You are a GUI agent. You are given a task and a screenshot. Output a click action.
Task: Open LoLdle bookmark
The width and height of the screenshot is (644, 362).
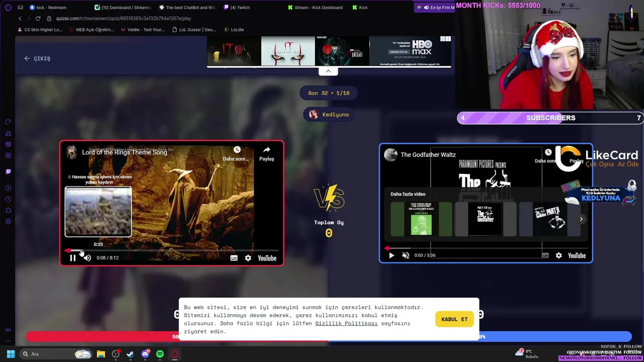point(233,30)
